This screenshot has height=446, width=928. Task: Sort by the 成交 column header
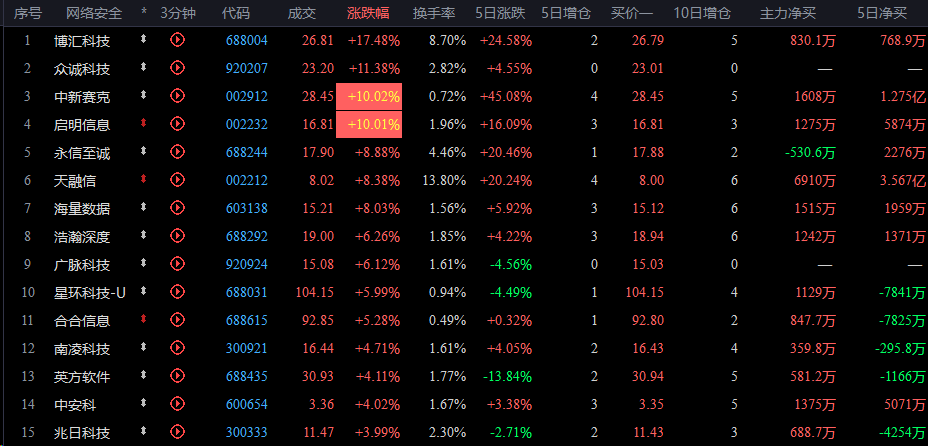click(302, 14)
